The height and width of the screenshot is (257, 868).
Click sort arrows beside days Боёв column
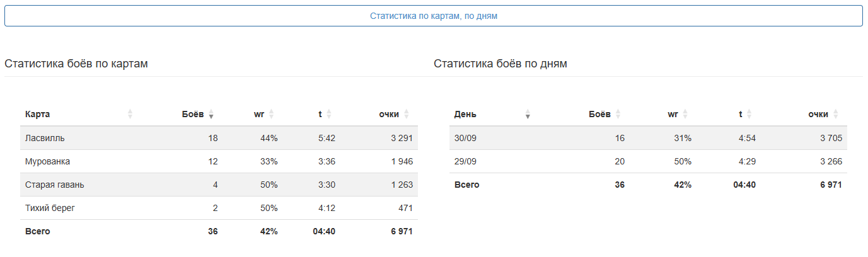click(x=618, y=114)
